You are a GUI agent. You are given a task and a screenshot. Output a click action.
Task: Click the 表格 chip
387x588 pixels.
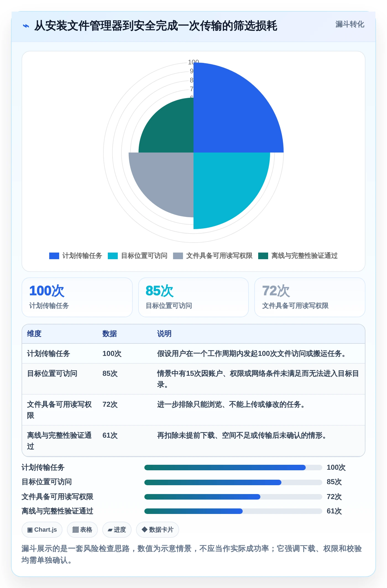[82, 530]
